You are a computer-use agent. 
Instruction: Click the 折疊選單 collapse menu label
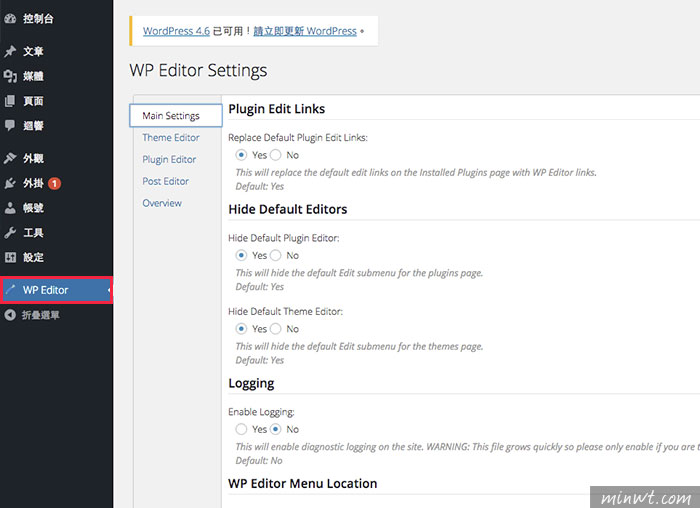[41, 315]
